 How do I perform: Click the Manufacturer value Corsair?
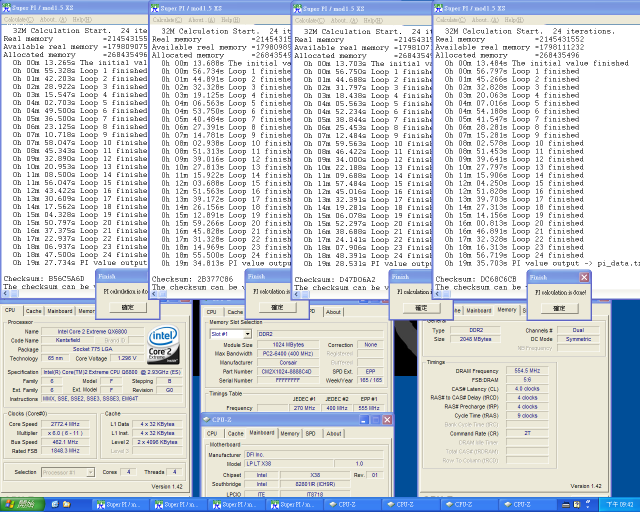(x=289, y=363)
